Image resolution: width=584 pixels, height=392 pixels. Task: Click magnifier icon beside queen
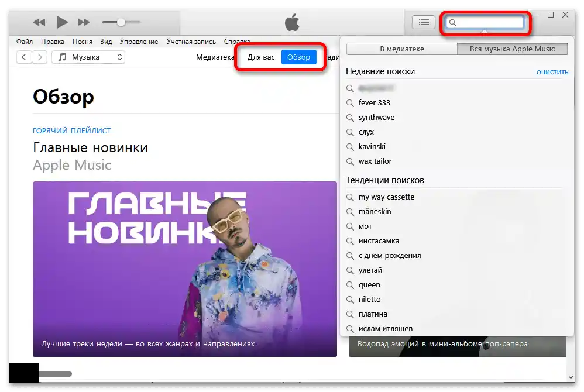tap(350, 285)
